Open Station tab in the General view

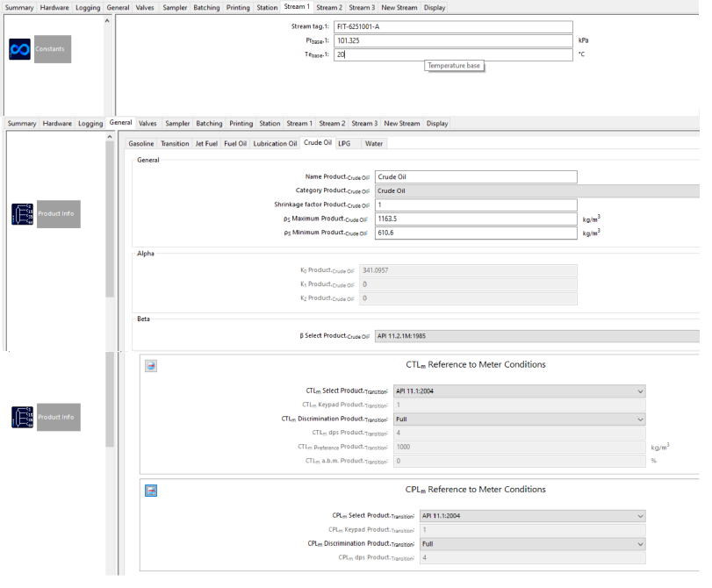270,124
